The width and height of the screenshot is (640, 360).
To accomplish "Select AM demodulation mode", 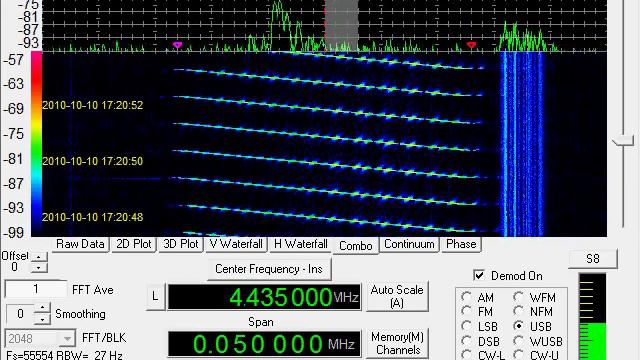I will pos(467,297).
